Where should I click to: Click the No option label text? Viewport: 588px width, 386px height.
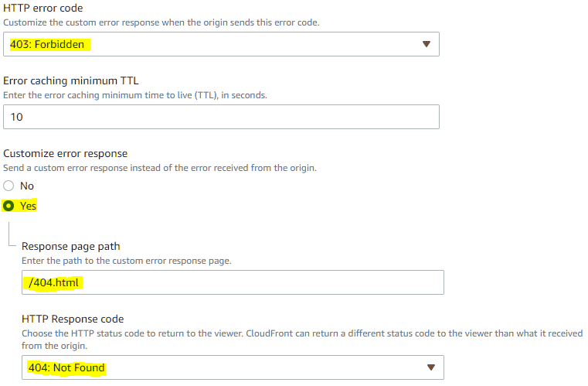[27, 186]
